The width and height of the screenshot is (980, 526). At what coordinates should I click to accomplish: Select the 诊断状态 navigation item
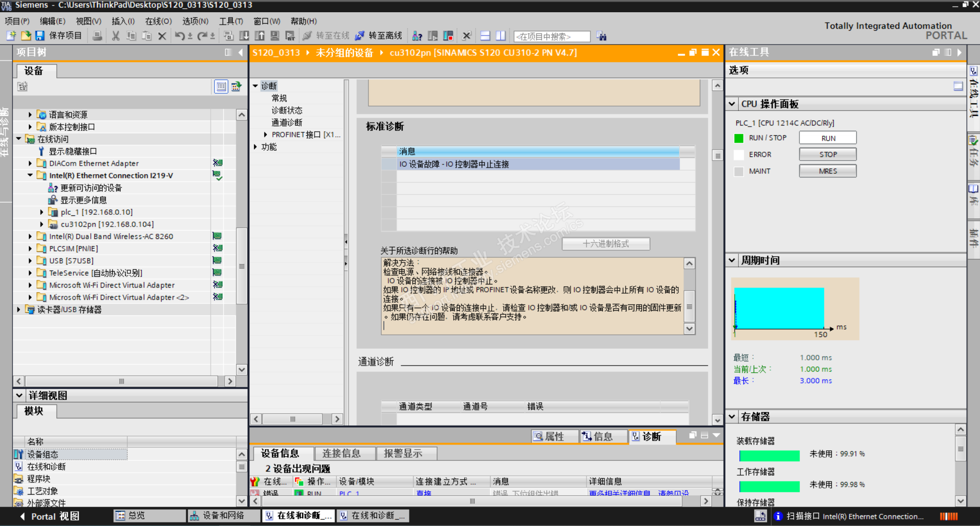click(287, 110)
